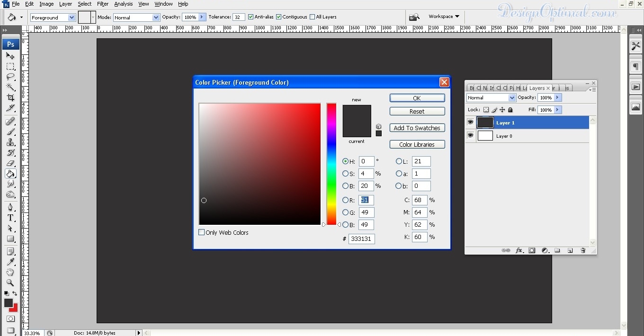644x336 pixels.
Task: Lock all with the padlock icon
Action: tap(510, 110)
